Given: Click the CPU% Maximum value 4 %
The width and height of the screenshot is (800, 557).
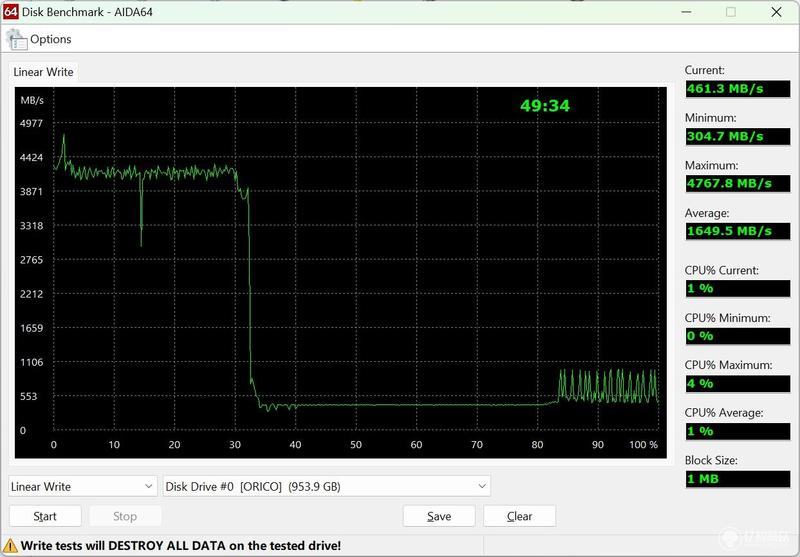Looking at the screenshot, I should (738, 384).
